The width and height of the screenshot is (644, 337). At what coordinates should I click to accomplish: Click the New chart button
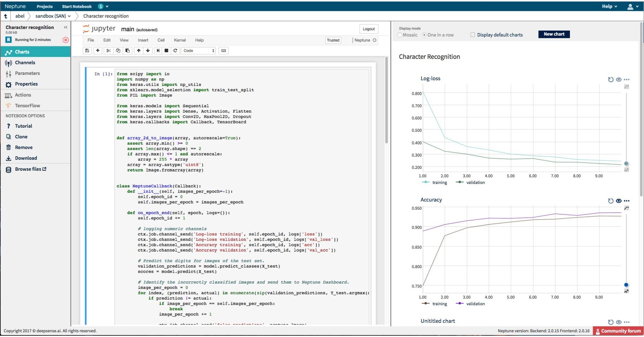coord(554,34)
